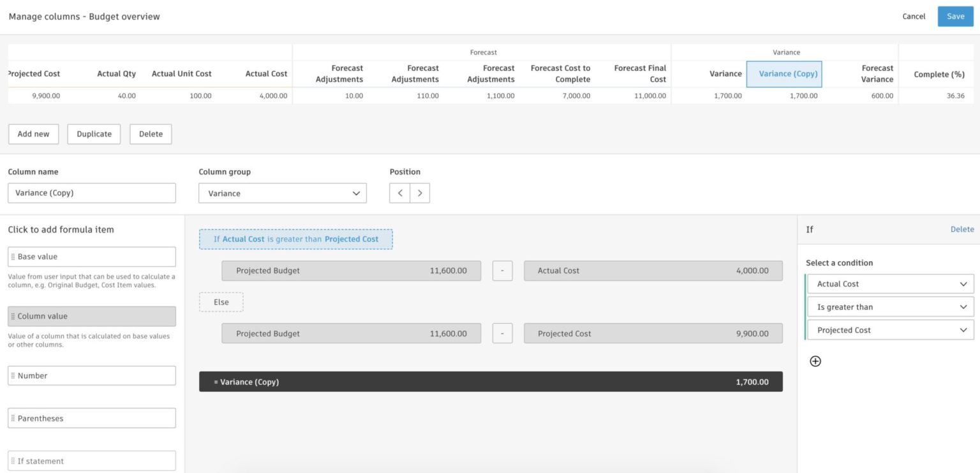Select the Complete (%) column header
Screen dimensions: 980x473
[939, 74]
